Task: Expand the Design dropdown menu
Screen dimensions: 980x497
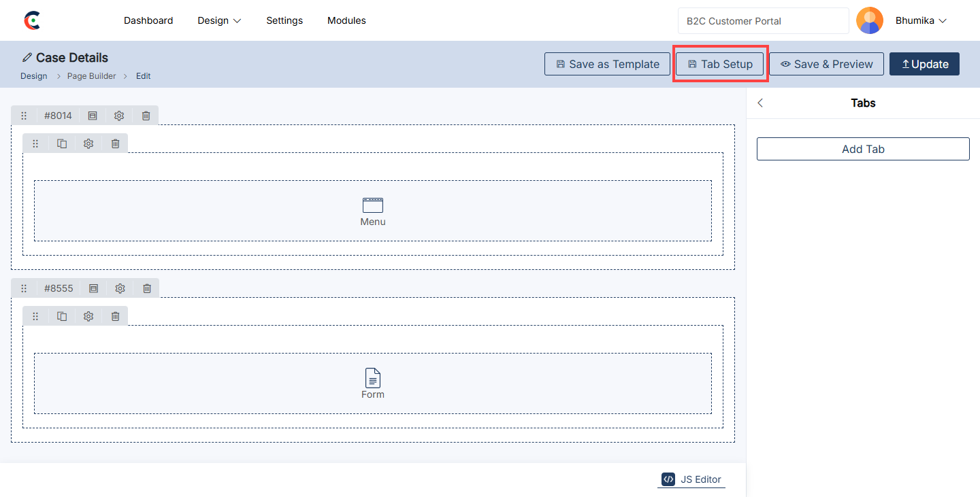Action: tap(219, 20)
